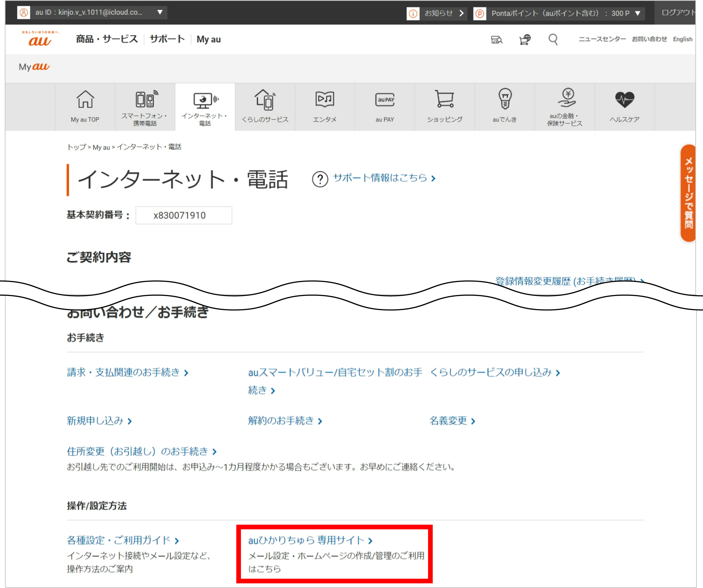703x588 pixels.
Task: Click the My au sub-header logo
Action: pos(34,67)
